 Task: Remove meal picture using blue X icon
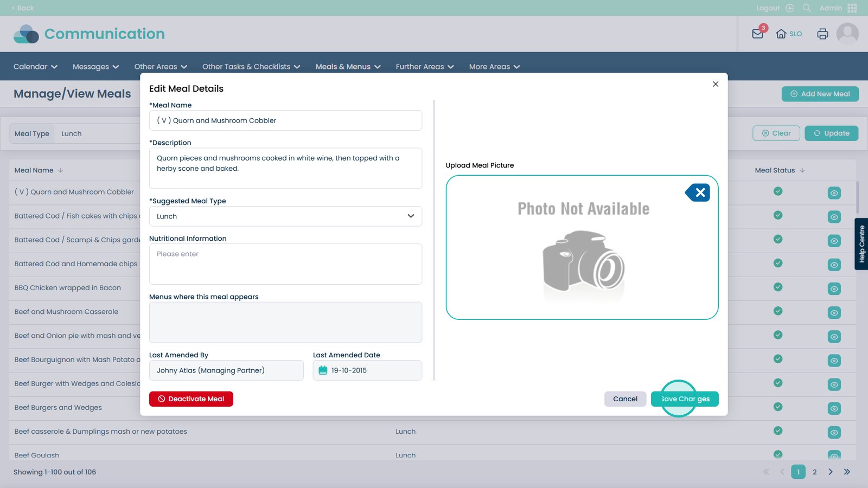699,192
